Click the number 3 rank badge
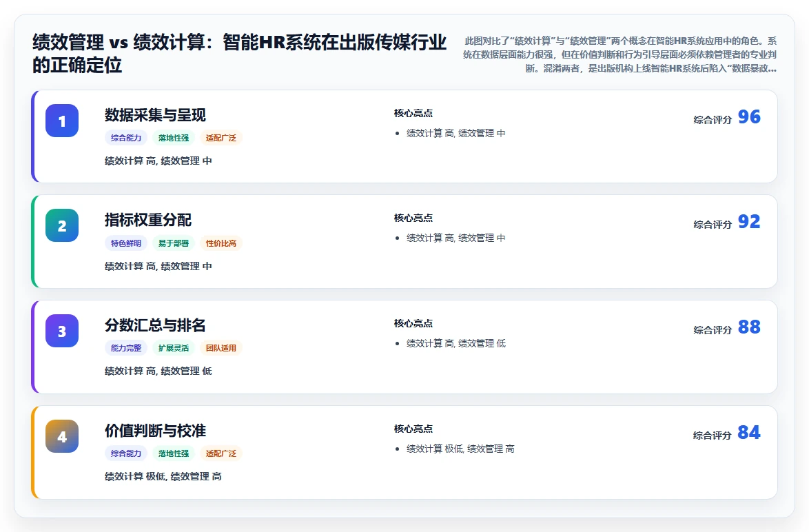 coord(62,331)
